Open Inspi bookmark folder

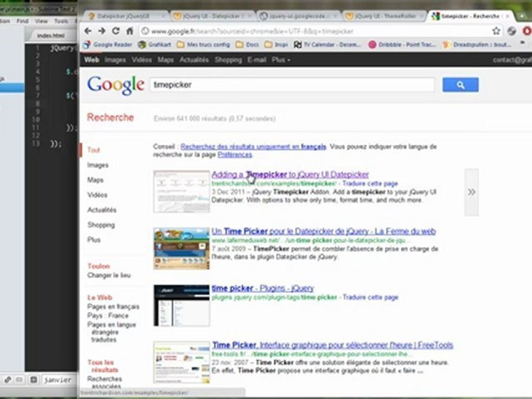pos(277,44)
